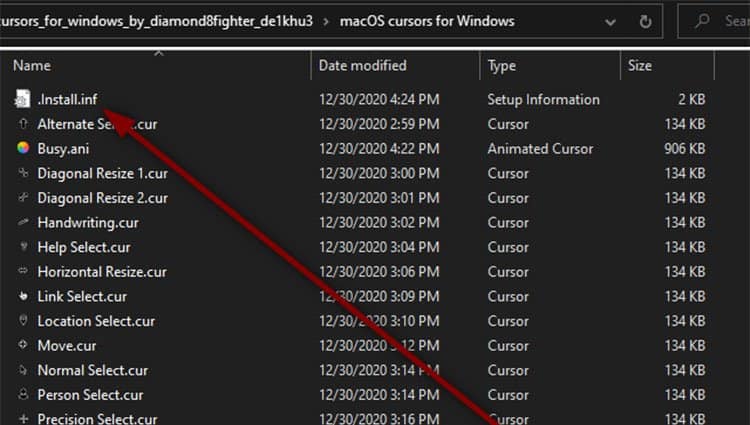Click the Location Select.cur pin icon

click(23, 320)
